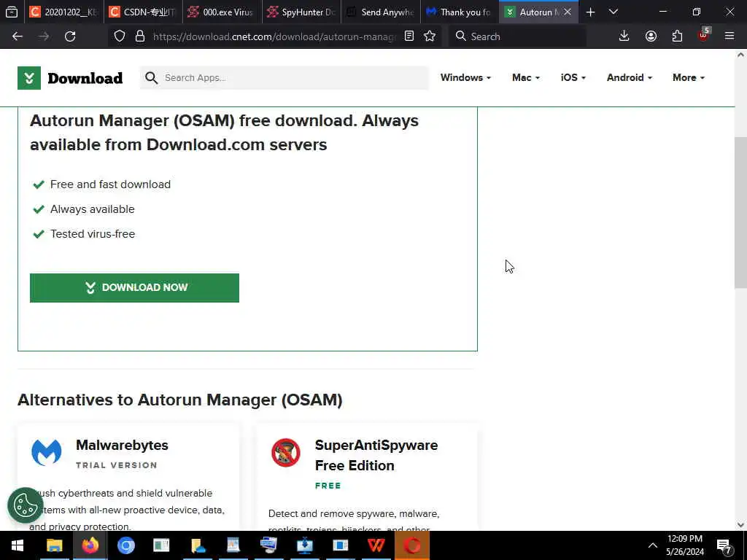
Task: Open the taskbar clock and date
Action: [685, 545]
